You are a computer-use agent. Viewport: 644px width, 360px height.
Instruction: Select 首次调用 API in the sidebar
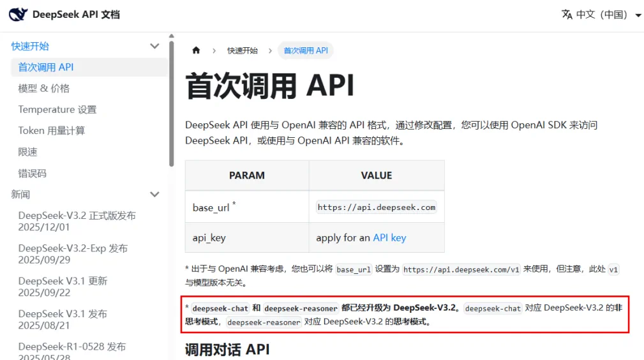tap(89, 67)
